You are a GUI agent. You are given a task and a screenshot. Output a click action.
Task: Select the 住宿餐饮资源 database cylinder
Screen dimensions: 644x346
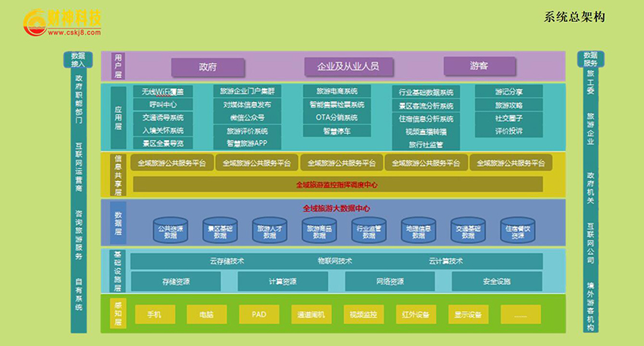pyautogui.click(x=517, y=230)
